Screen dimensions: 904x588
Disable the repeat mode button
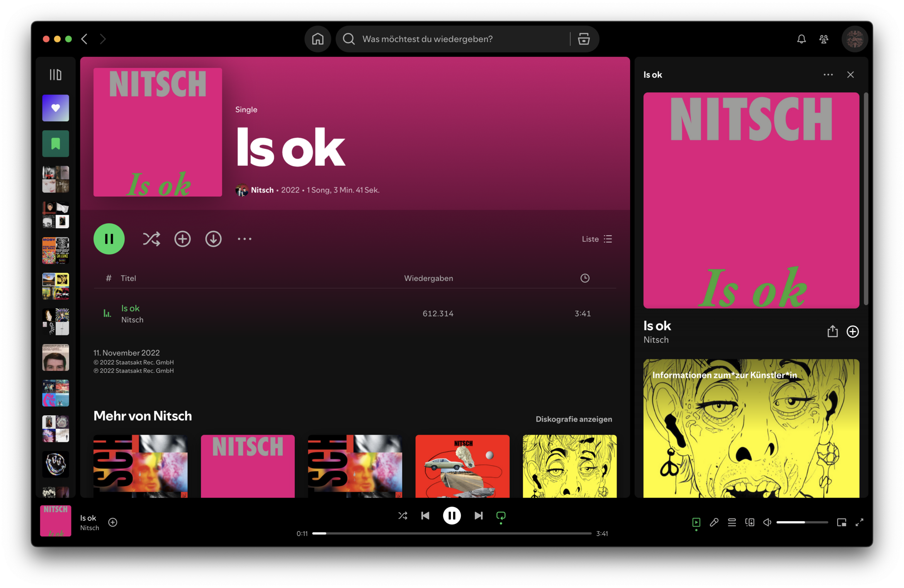[x=501, y=516]
